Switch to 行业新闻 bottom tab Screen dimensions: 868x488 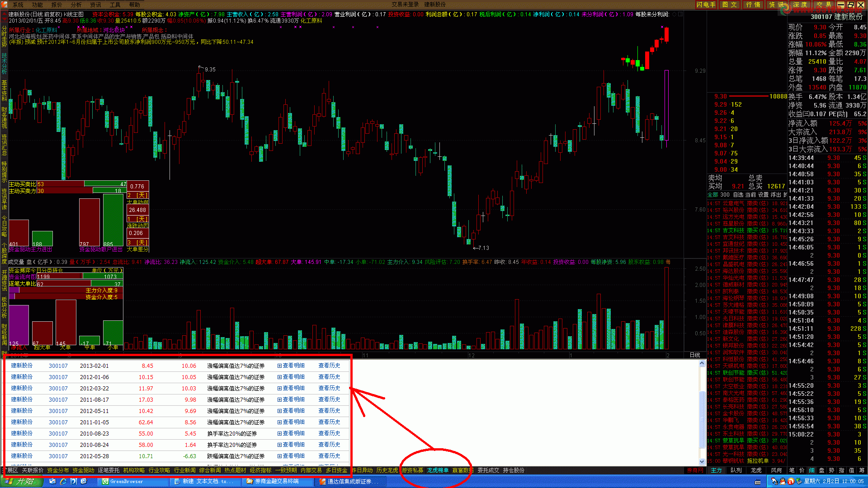click(x=184, y=470)
